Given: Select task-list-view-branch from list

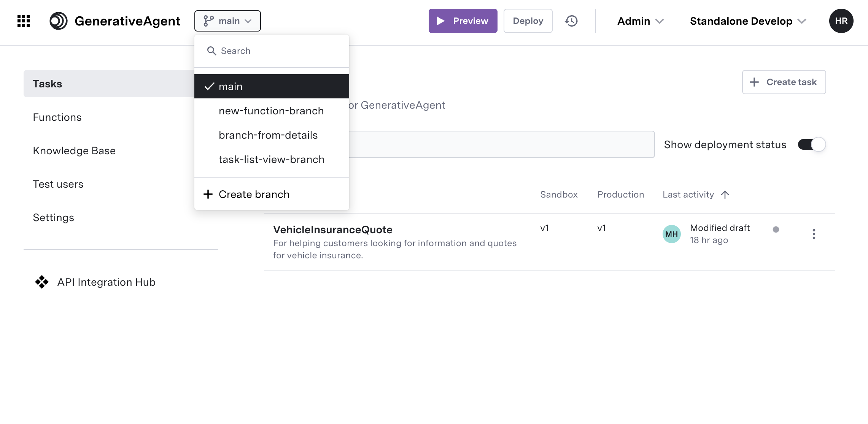Looking at the screenshot, I should click(x=271, y=159).
